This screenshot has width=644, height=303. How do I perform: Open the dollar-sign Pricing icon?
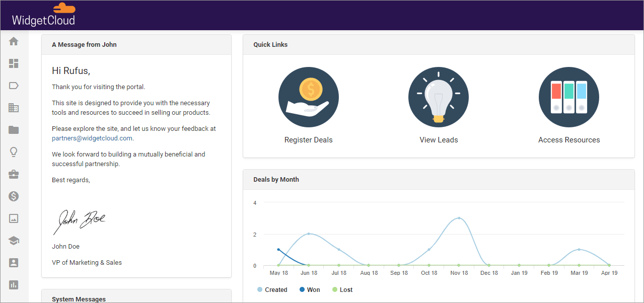pyautogui.click(x=13, y=196)
